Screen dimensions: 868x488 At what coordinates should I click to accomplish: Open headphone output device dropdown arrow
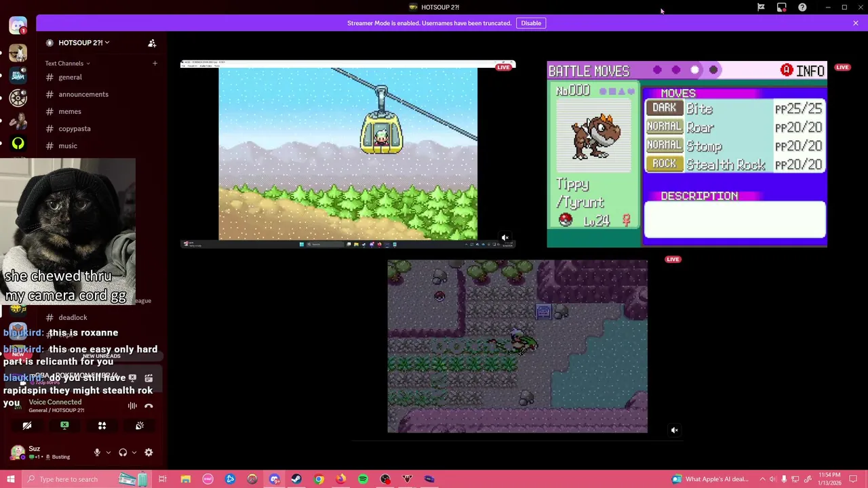(134, 452)
